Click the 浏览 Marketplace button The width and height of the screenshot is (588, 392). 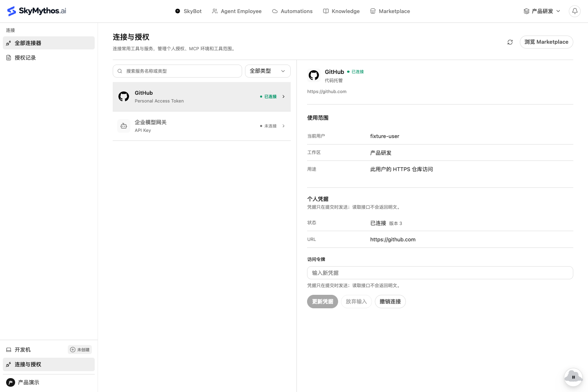pos(546,42)
